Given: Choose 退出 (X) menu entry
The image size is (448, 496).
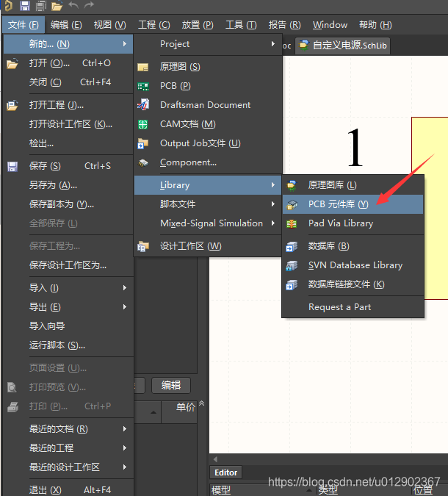Looking at the screenshot, I should (68, 489).
